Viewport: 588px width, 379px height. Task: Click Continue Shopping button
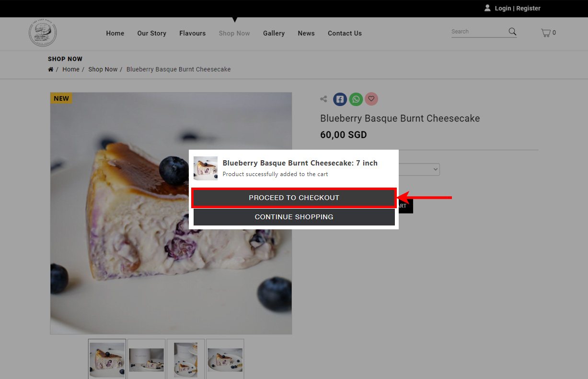[294, 217]
